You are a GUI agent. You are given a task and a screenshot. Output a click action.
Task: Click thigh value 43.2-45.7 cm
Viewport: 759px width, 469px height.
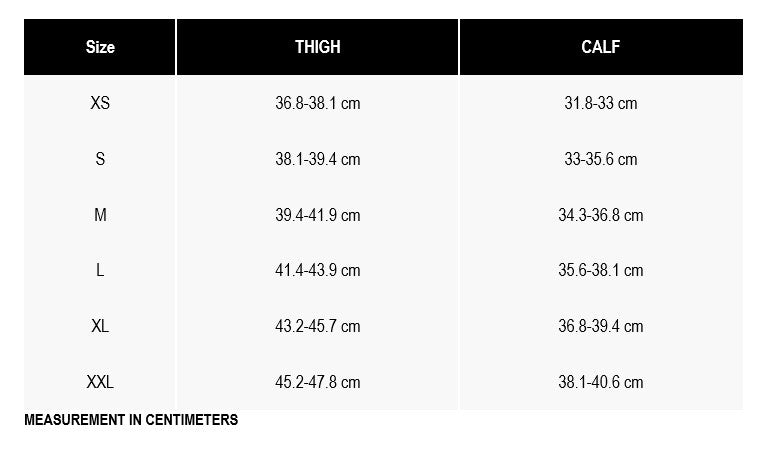pyautogui.click(x=317, y=326)
